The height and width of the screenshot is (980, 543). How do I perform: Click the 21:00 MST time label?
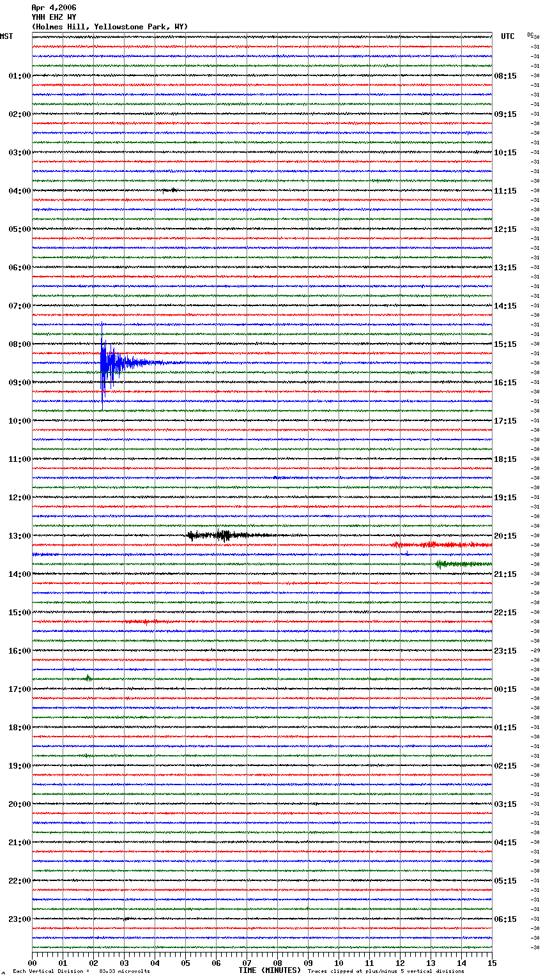click(20, 843)
